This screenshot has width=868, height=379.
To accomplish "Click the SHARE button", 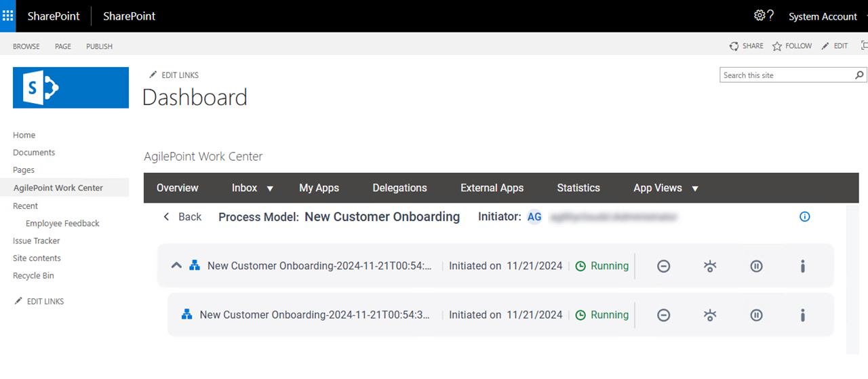I will pos(747,46).
